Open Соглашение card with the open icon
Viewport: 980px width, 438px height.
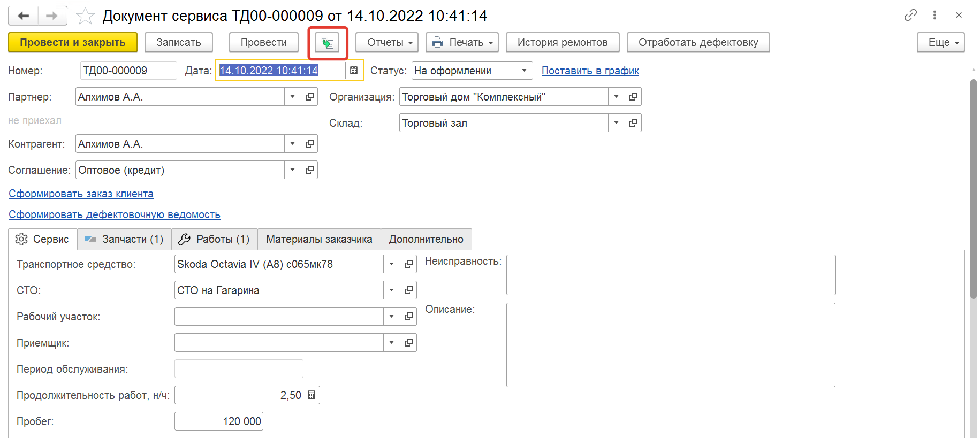pos(309,170)
